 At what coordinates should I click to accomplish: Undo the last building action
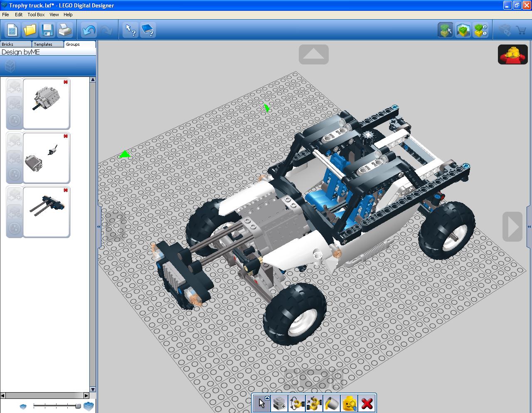pyautogui.click(x=89, y=30)
